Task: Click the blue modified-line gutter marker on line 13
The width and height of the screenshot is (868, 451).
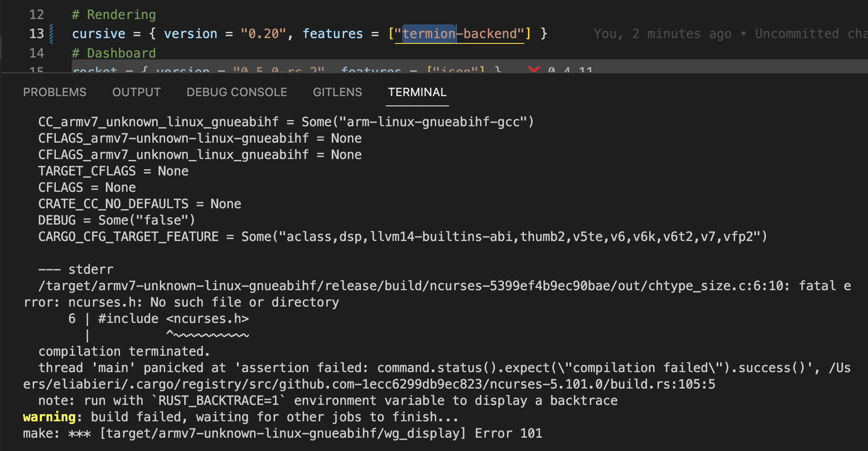Action: coord(52,33)
